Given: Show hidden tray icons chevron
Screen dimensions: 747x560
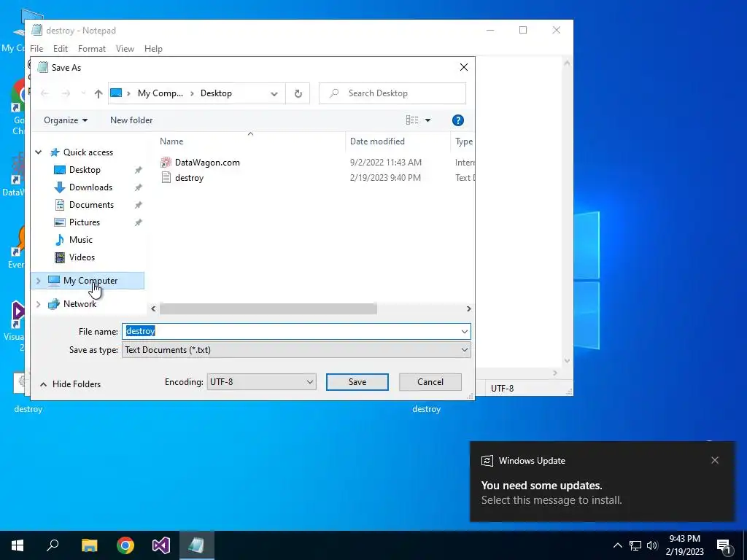Looking at the screenshot, I should (x=617, y=545).
